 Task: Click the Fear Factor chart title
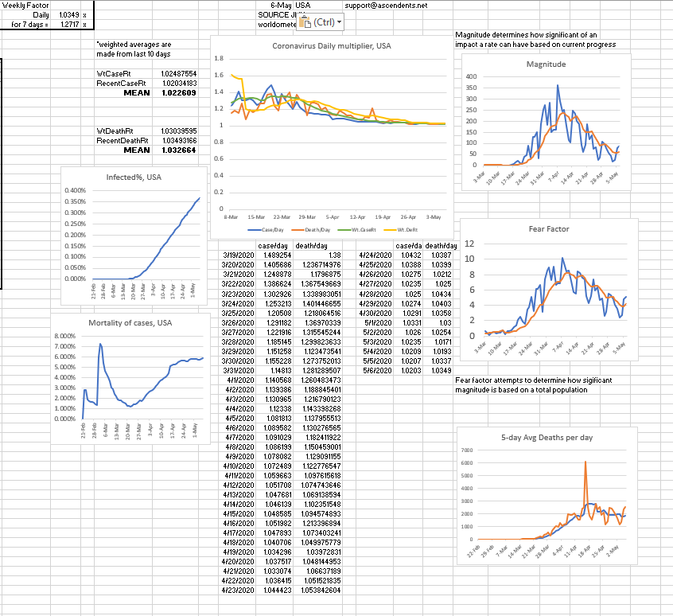[x=548, y=229]
